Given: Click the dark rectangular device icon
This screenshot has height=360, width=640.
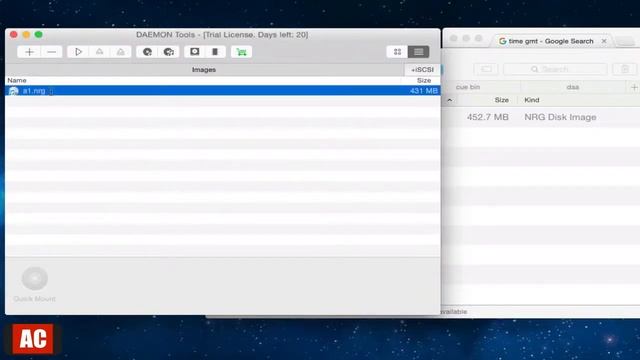Looking at the screenshot, I should (x=215, y=52).
